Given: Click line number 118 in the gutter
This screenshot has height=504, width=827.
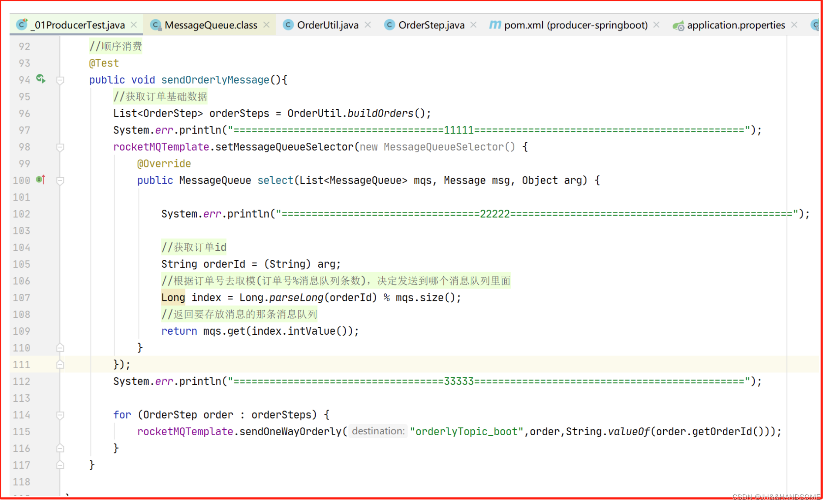Looking at the screenshot, I should pyautogui.click(x=21, y=482).
